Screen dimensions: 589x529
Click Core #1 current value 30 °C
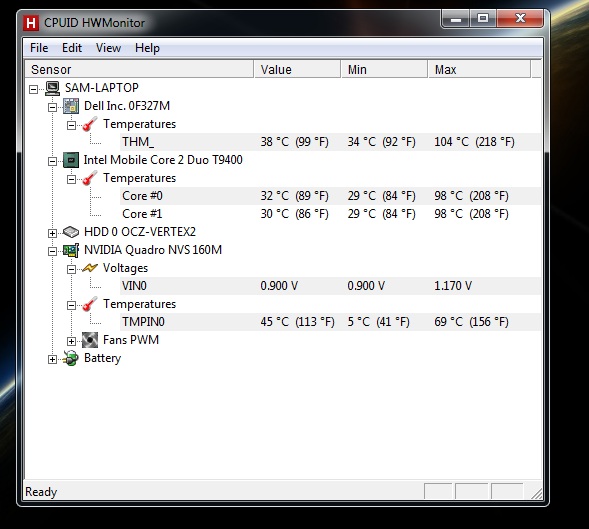pyautogui.click(x=294, y=214)
